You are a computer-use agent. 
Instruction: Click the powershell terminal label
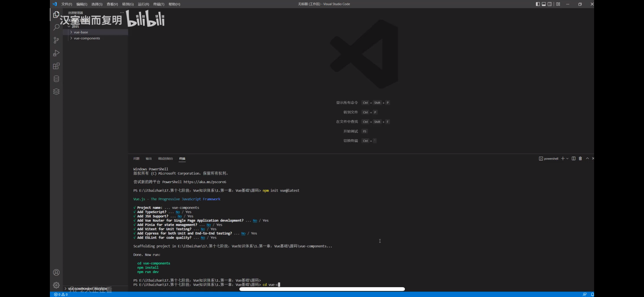[x=551, y=158]
